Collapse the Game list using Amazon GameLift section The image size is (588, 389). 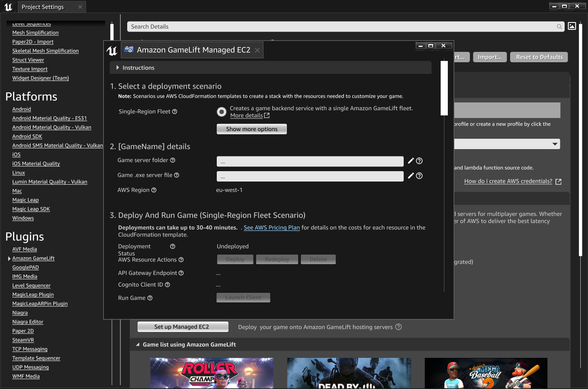pos(138,344)
